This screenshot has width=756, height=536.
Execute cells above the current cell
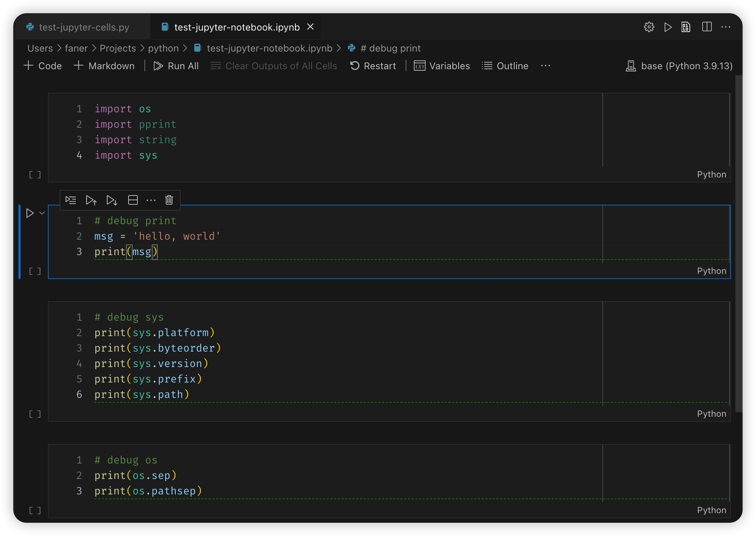[x=91, y=200]
